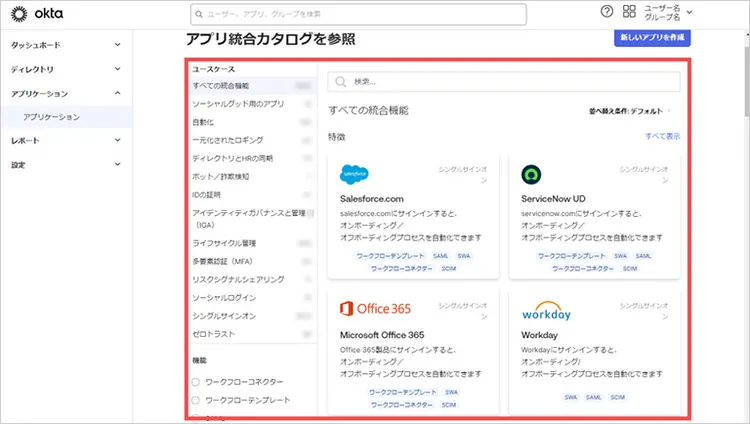Focus the top user/app/group search field
The height and width of the screenshot is (424, 750).
[x=359, y=14]
